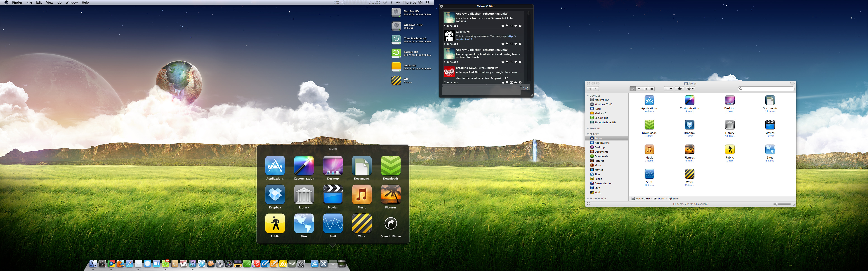Favorite the Breaking News tweet with star
The width and height of the screenshot is (868, 271).
(503, 82)
